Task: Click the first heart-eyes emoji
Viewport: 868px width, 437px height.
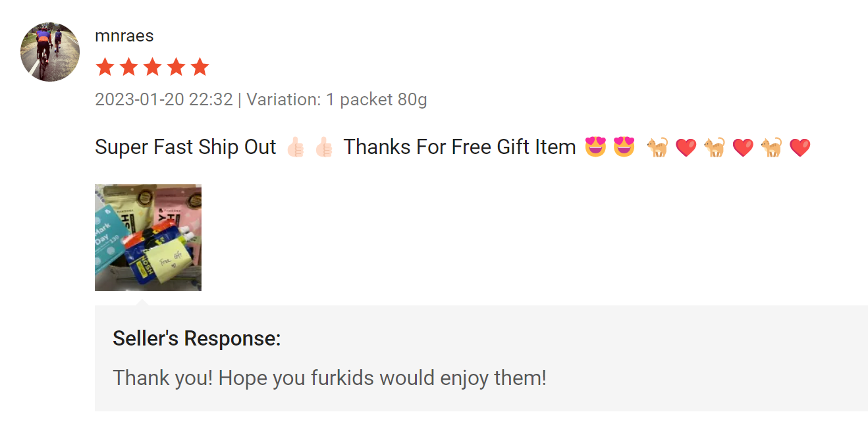Action: click(595, 147)
